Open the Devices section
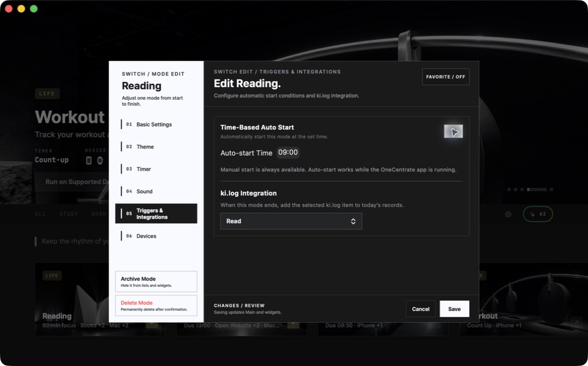588x366 pixels. pyautogui.click(x=156, y=236)
